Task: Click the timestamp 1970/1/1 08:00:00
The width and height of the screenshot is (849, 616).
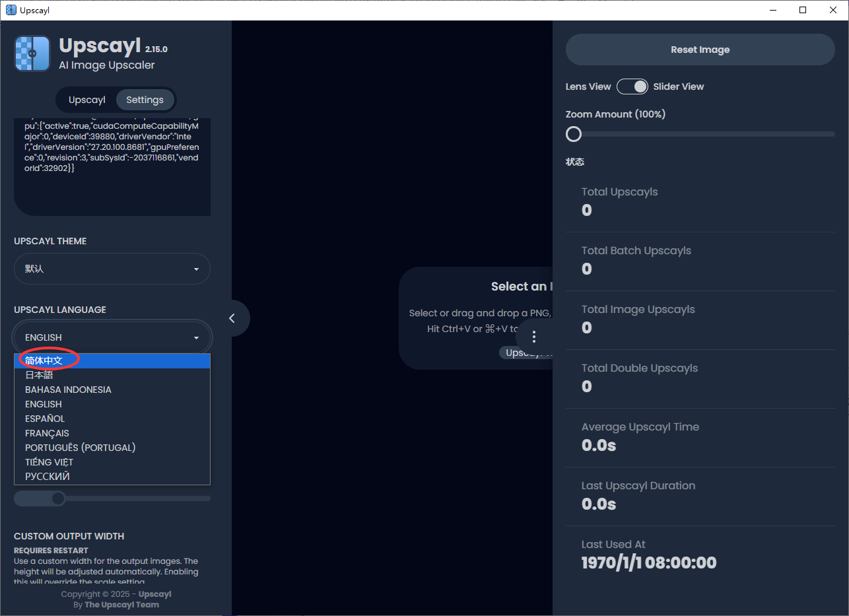Action: [x=649, y=563]
